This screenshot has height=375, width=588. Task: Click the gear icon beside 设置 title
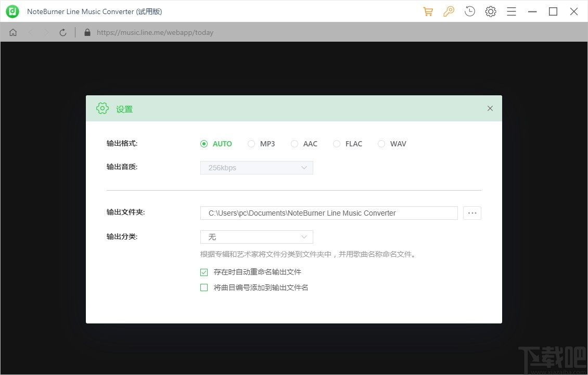point(103,108)
